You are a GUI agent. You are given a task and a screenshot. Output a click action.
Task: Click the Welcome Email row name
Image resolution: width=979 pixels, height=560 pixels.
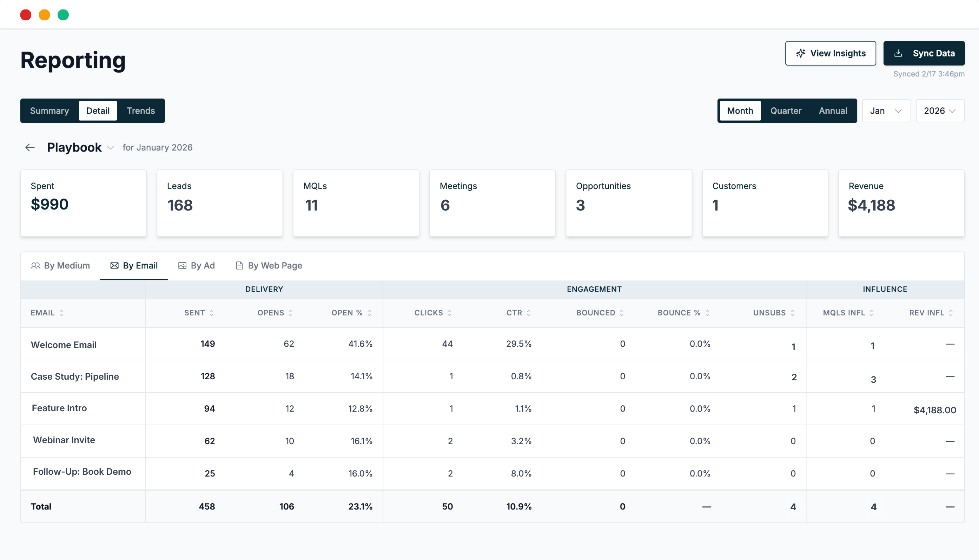coord(64,345)
